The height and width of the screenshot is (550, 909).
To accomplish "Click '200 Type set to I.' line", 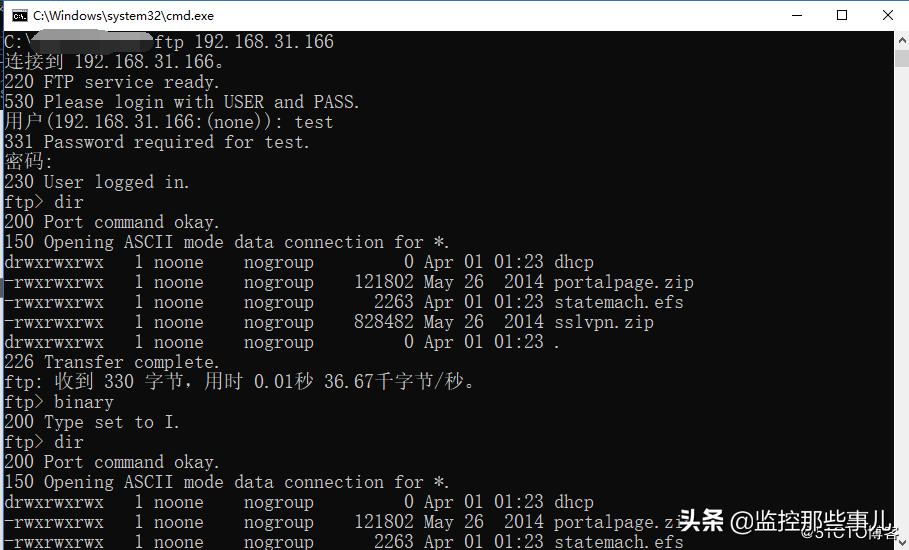I will coord(92,422).
